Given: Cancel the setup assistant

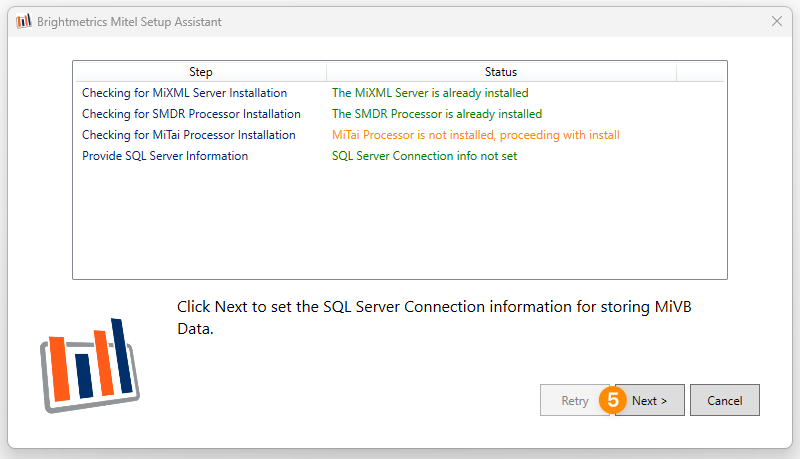Looking at the screenshot, I should [x=724, y=400].
